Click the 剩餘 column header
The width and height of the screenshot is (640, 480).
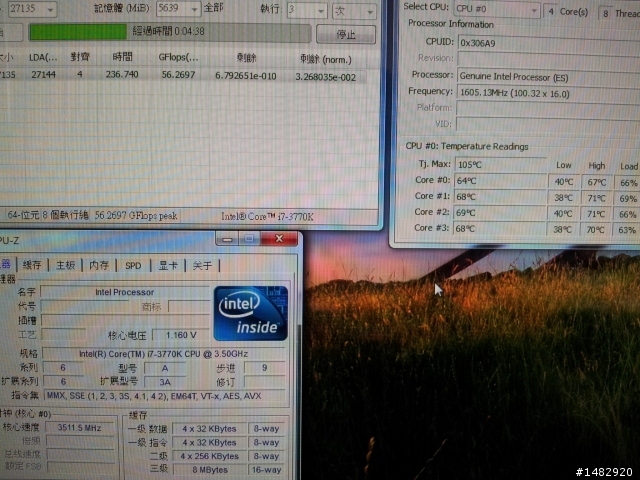click(x=247, y=58)
